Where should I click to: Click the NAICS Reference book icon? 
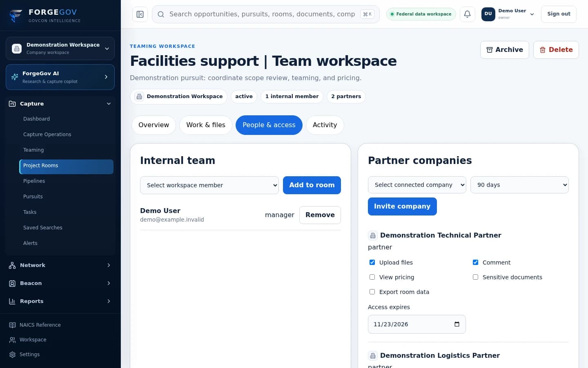12,325
